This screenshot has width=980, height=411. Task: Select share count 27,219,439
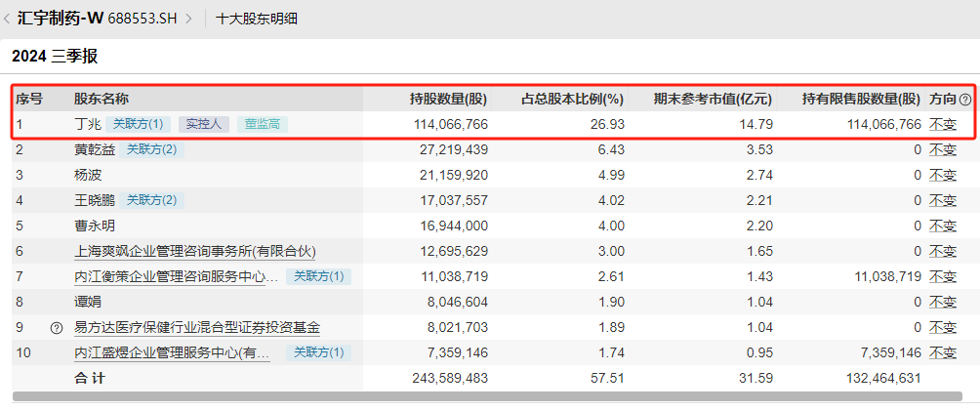click(x=454, y=149)
